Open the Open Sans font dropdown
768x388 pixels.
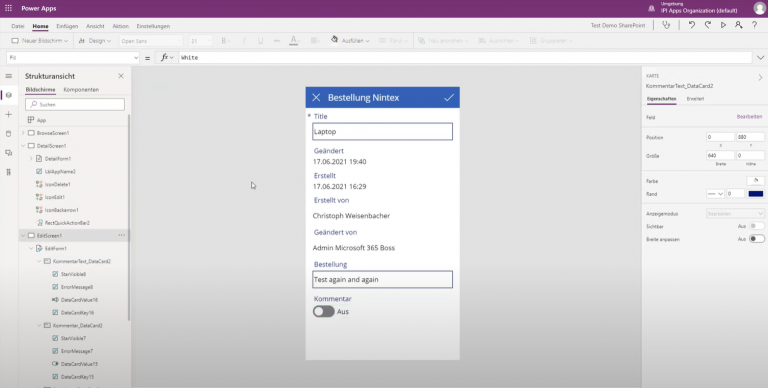pos(151,41)
